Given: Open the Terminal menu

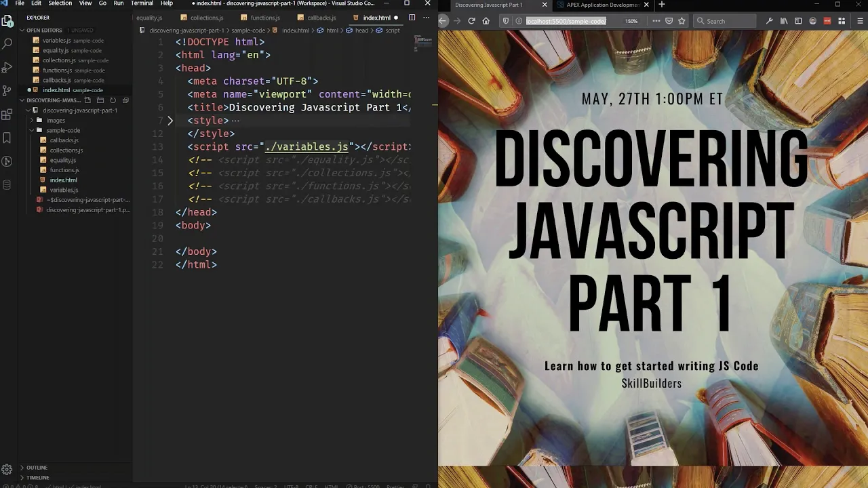Looking at the screenshot, I should 142,3.
